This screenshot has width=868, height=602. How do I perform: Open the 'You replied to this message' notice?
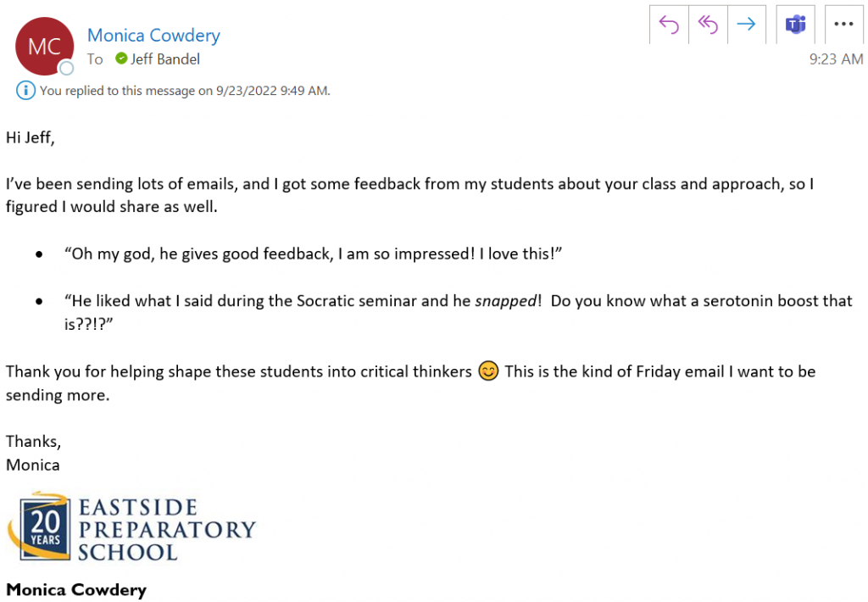click(x=184, y=91)
